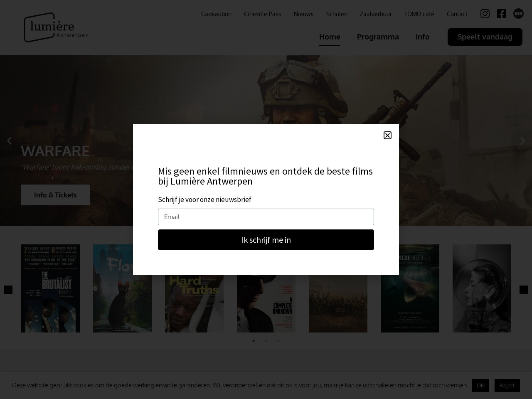532x399 pixels.
Task: Open the Cadeaubon page
Action: tap(216, 14)
